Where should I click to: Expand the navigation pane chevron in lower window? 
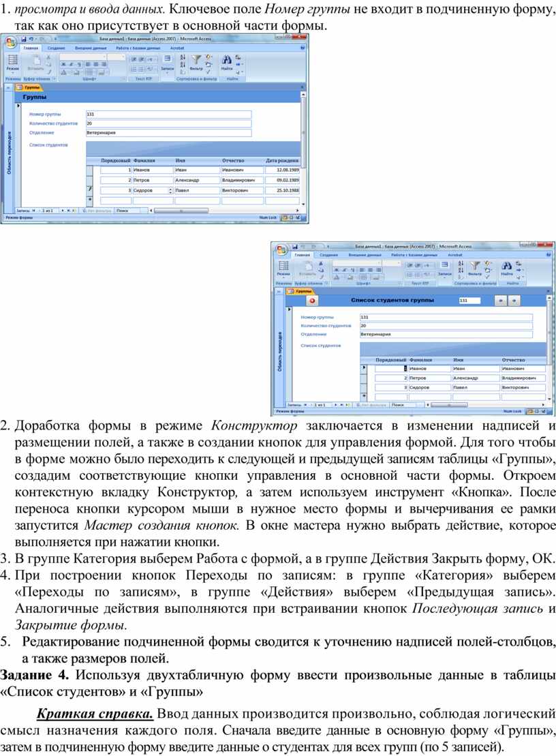[279, 292]
